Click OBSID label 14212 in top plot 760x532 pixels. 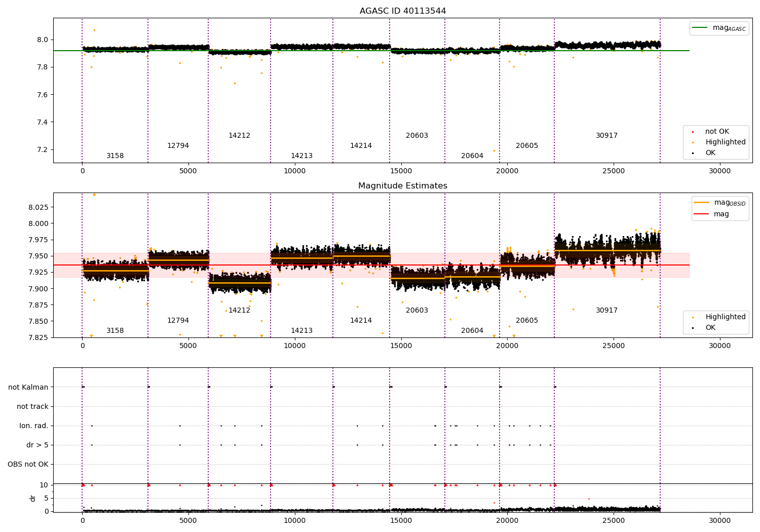coord(239,136)
